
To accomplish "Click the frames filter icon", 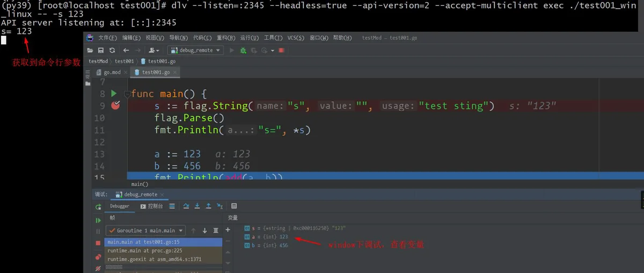I will pos(216,231).
